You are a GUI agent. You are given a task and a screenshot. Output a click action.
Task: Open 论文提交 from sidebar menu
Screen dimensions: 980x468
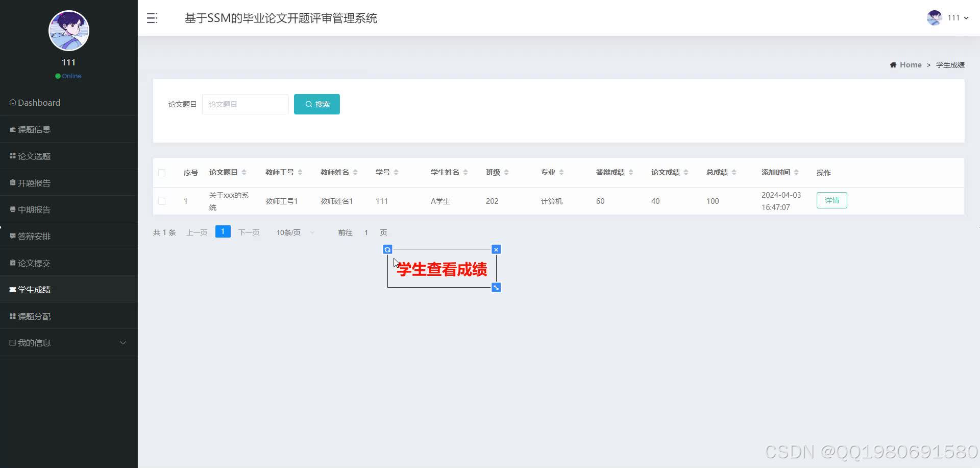click(13, 262)
